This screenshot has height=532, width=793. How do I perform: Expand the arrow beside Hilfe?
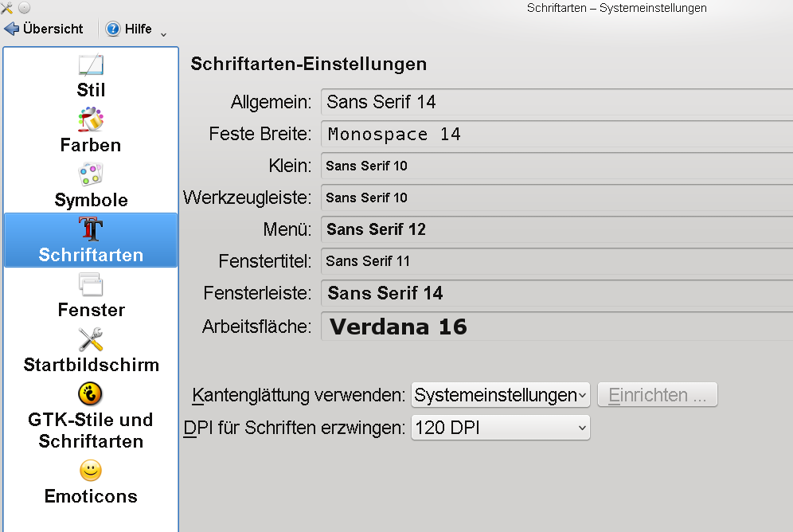[163, 33]
